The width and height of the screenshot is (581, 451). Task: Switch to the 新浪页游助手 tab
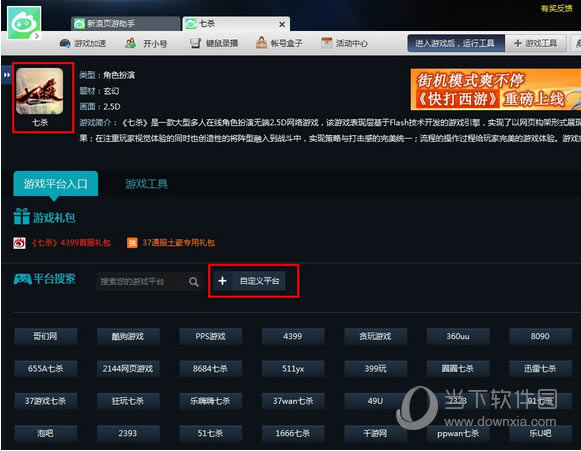(125, 24)
